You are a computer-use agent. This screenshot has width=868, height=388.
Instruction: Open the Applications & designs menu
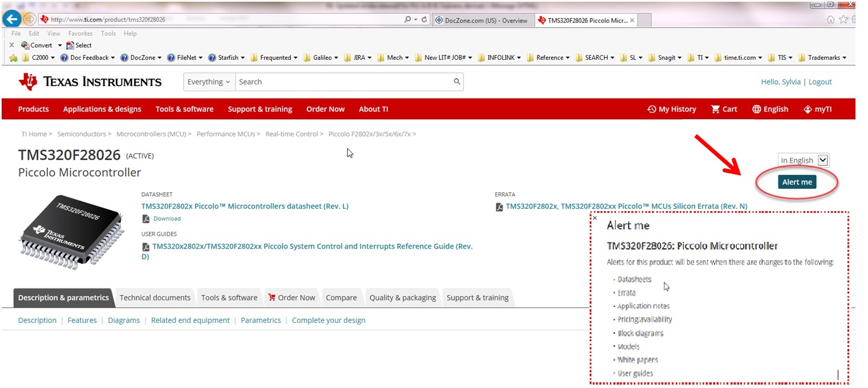pos(102,109)
